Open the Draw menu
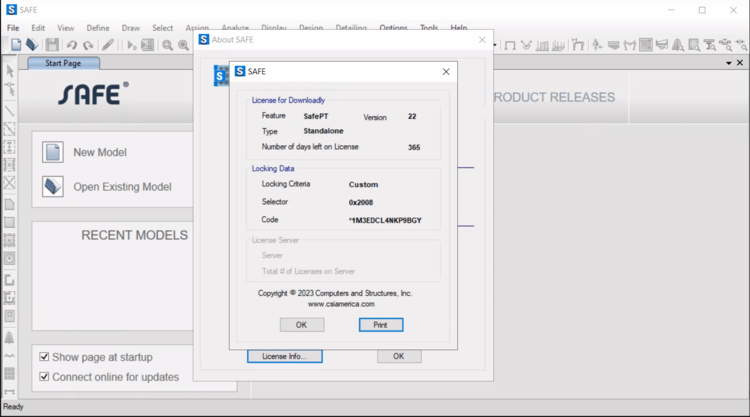The width and height of the screenshot is (750, 417). [131, 28]
